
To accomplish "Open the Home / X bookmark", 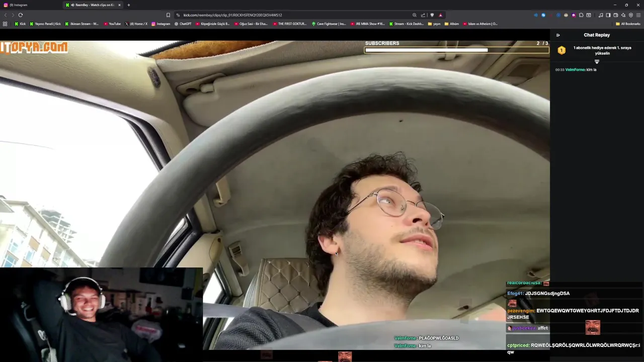I will (x=136, y=24).
